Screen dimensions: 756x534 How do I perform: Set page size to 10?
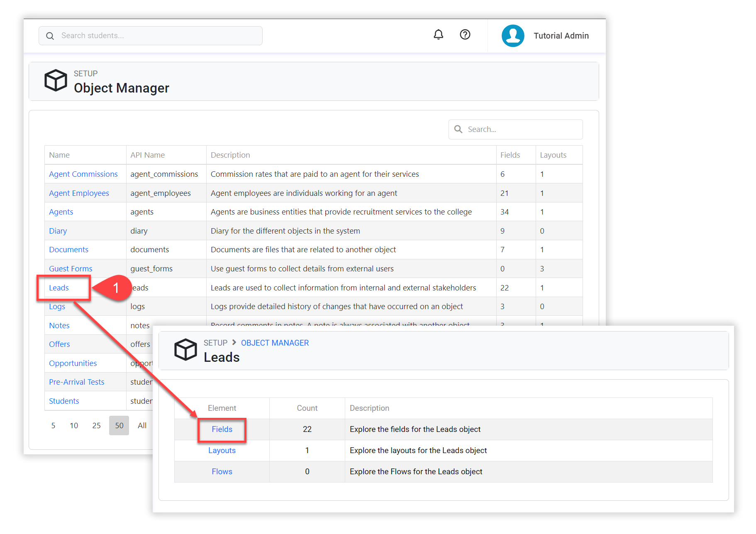(74, 426)
